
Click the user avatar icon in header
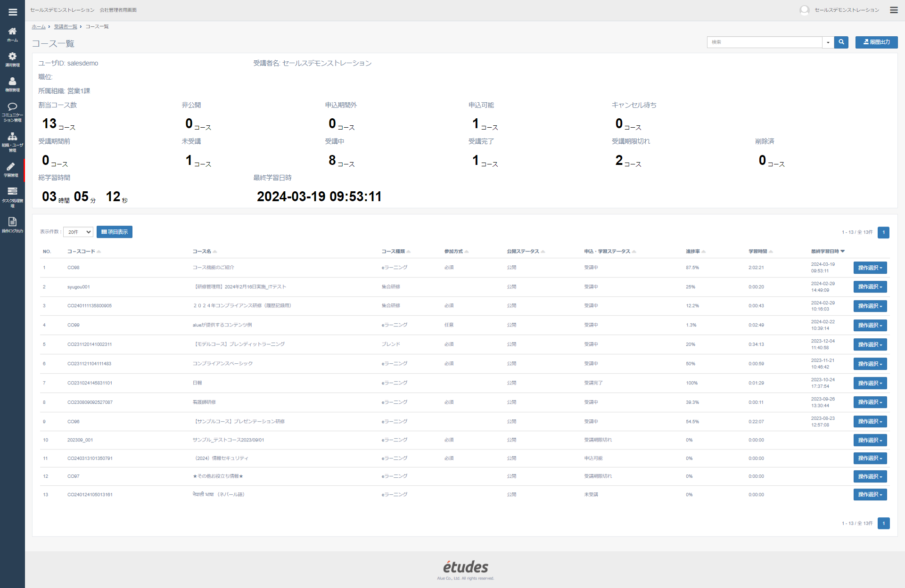tap(804, 10)
